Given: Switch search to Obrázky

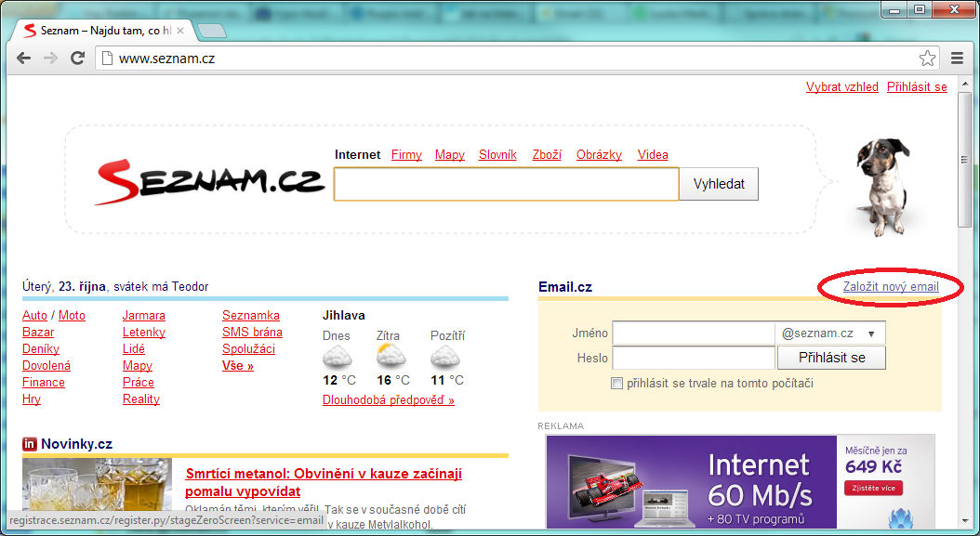Looking at the screenshot, I should click(599, 154).
